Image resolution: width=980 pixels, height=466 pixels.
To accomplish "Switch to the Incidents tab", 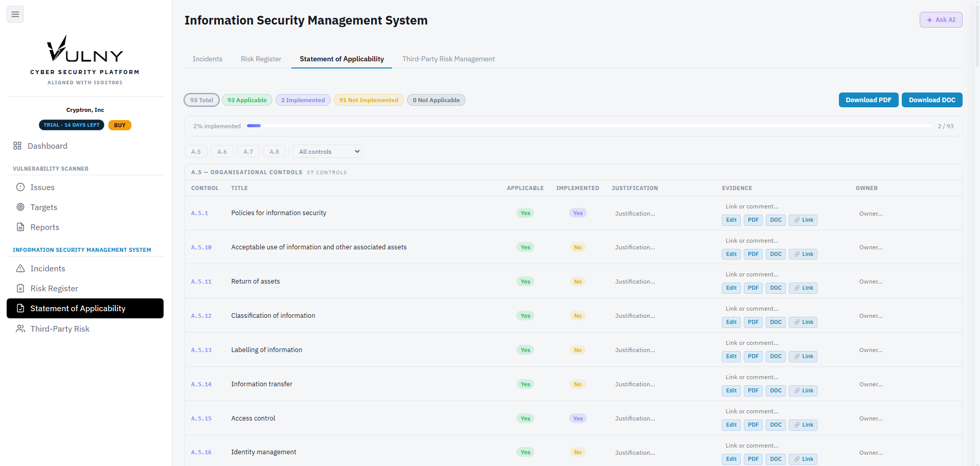I will pyautogui.click(x=208, y=59).
